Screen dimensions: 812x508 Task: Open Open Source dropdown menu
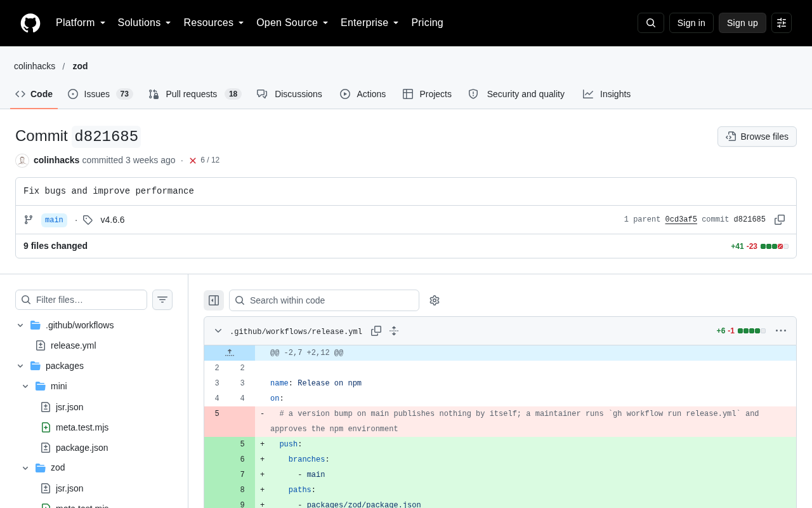point(292,23)
